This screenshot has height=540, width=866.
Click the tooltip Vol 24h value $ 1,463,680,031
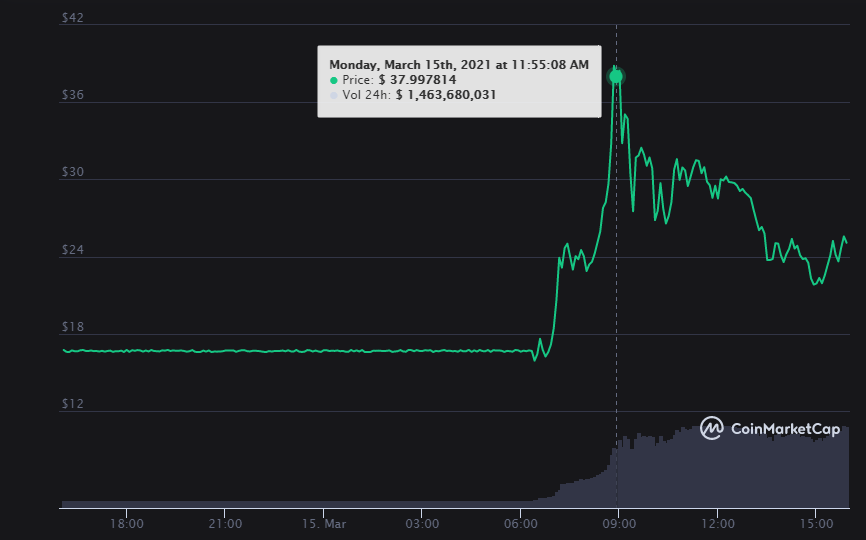tap(446, 95)
